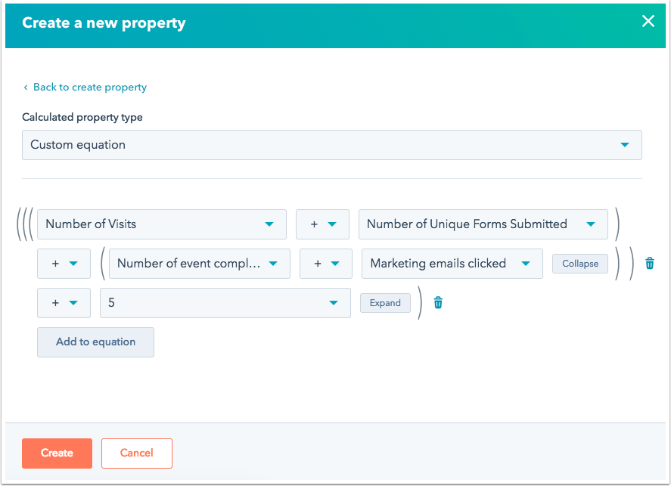Delete the second equation row with trash icon
This screenshot has width=672, height=487.
click(650, 264)
